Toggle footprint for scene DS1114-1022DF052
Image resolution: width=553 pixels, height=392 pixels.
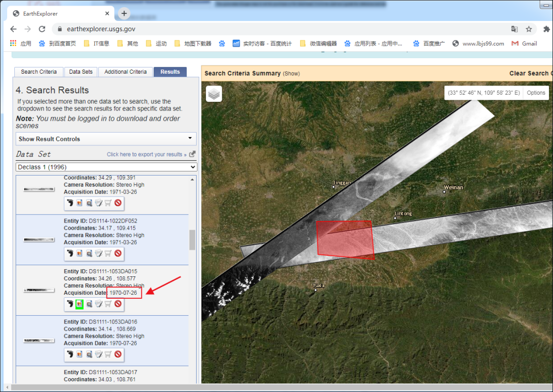tap(70, 253)
